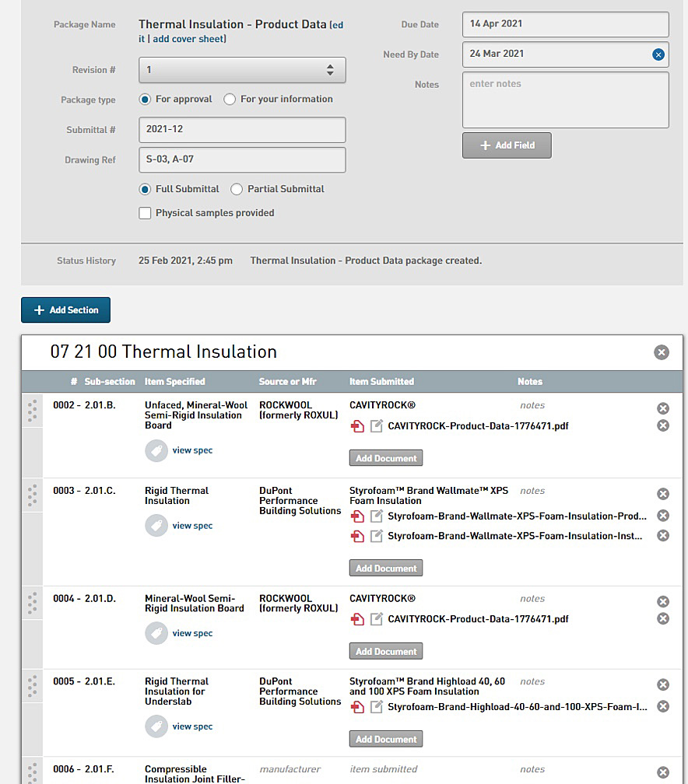Click the Submittal # field
This screenshot has width=688, height=784.
coord(242,130)
